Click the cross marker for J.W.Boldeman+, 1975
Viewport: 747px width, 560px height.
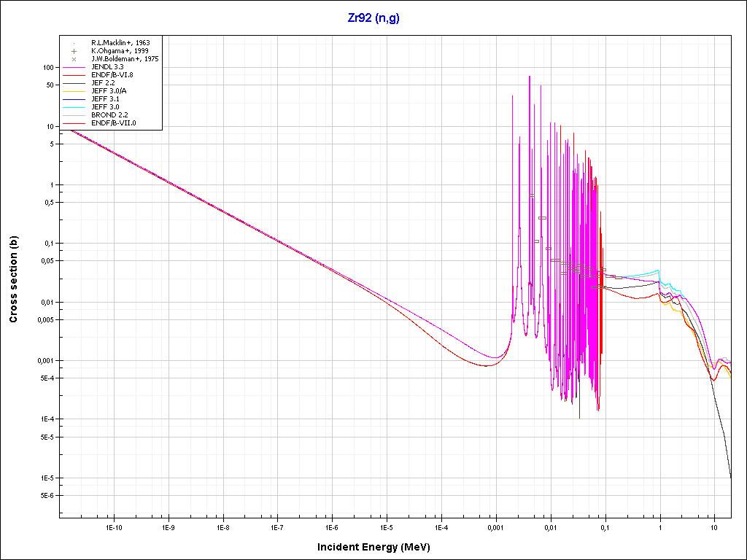[x=74, y=59]
